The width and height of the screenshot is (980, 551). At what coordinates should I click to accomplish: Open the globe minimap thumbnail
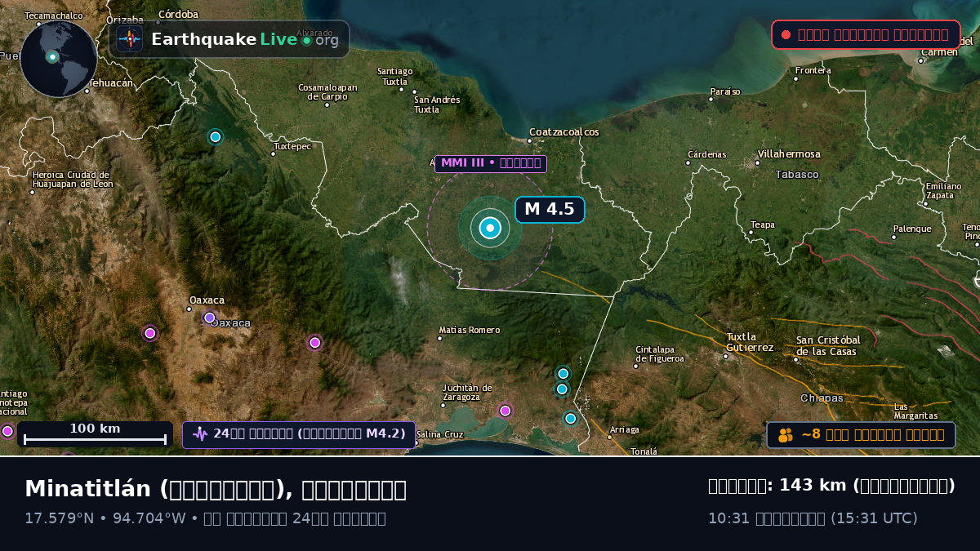click(x=59, y=59)
